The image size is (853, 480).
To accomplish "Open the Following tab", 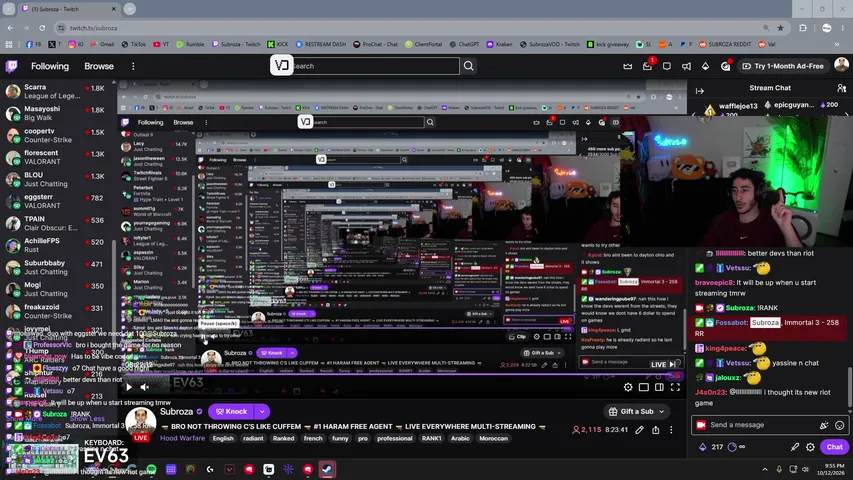I will (x=50, y=66).
